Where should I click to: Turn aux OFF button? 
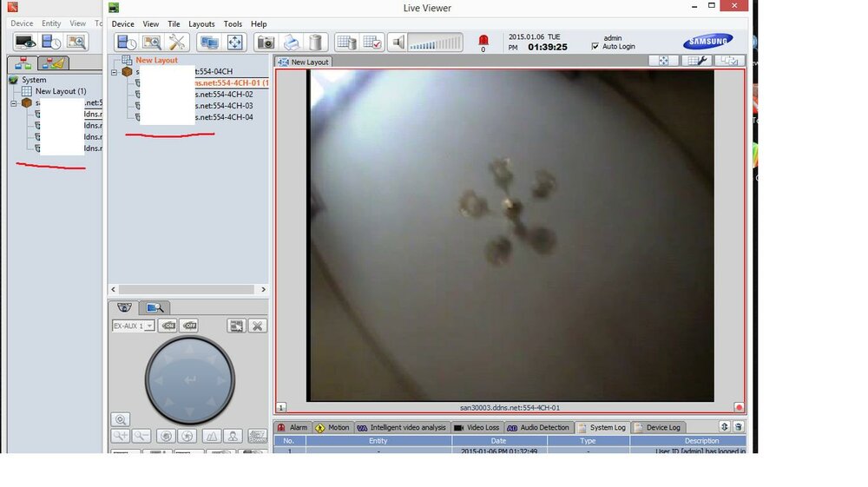point(189,326)
